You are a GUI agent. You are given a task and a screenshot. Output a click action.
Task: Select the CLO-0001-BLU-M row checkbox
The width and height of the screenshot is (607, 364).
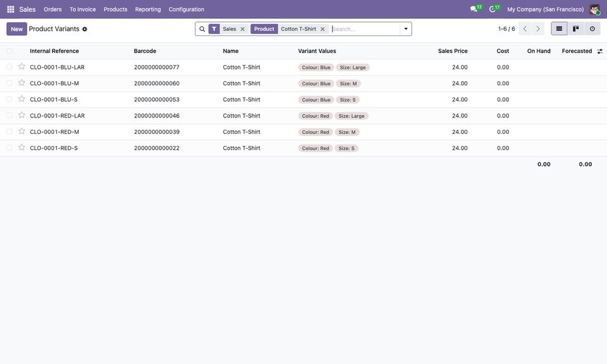[9, 83]
